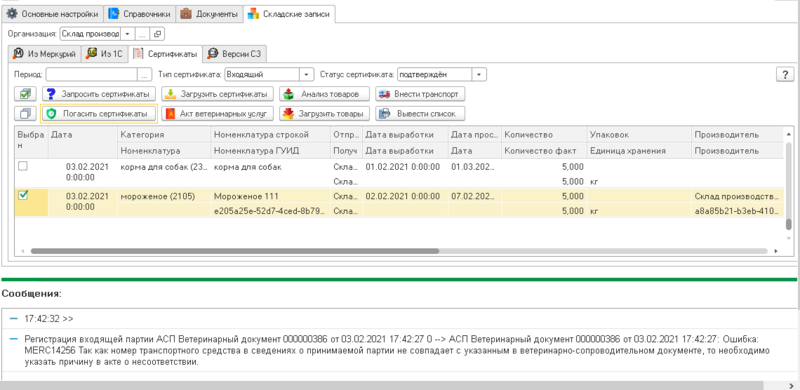Click the Единица хранения column header

[x=639, y=151]
